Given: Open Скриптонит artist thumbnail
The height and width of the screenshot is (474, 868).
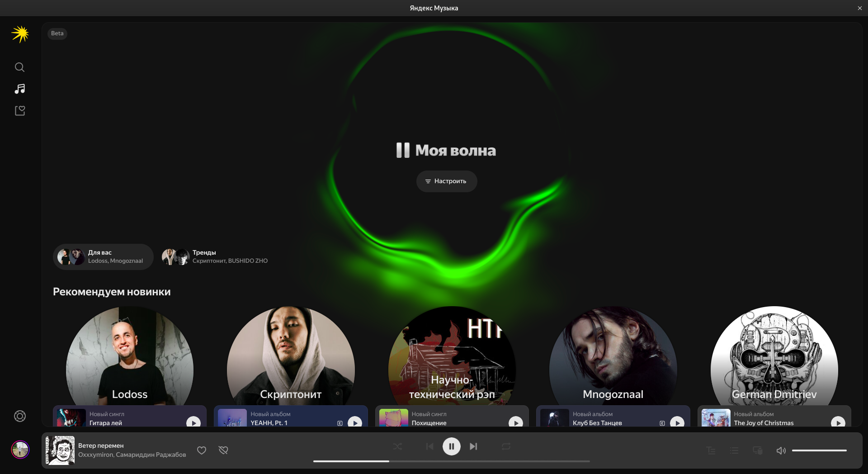Looking at the screenshot, I should coord(291,357).
